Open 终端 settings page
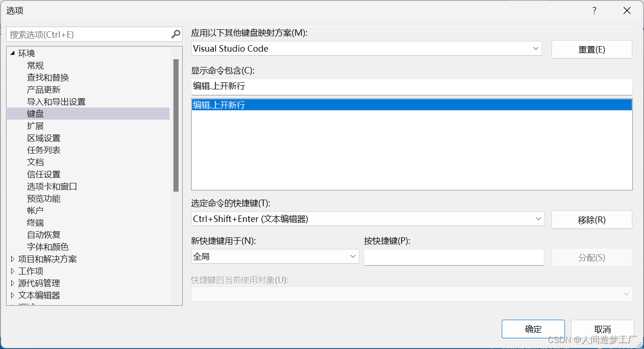This screenshot has width=644, height=349. pos(35,223)
